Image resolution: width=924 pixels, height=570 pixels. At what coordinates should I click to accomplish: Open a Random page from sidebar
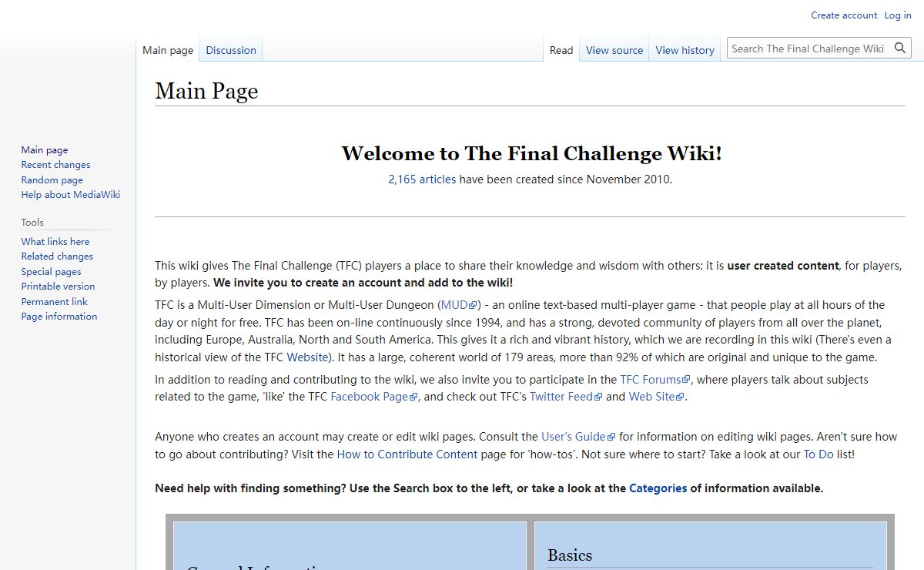click(x=52, y=179)
